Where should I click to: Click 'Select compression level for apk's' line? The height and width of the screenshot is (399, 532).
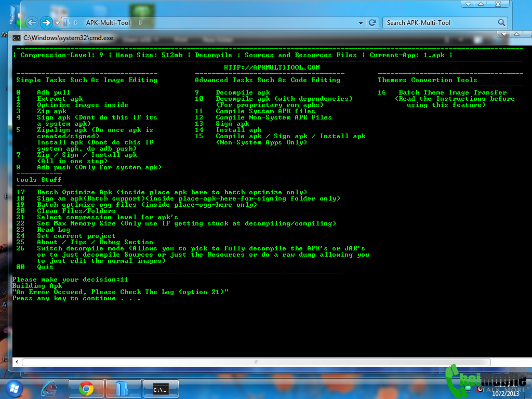tap(108, 217)
